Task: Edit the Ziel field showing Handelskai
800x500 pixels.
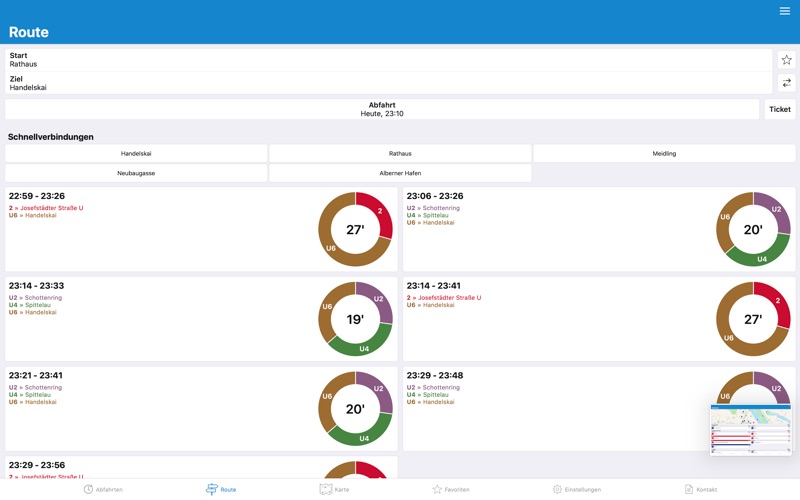Action: (x=388, y=83)
